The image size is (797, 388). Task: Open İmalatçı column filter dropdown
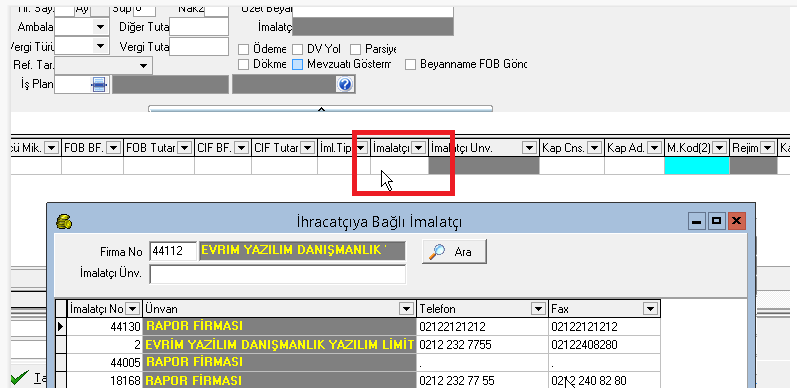coord(418,148)
